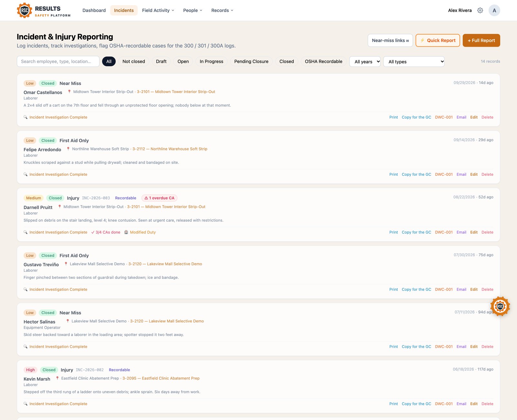517x420 pixels.
Task: Expand the Field Activity menu
Action: click(158, 10)
